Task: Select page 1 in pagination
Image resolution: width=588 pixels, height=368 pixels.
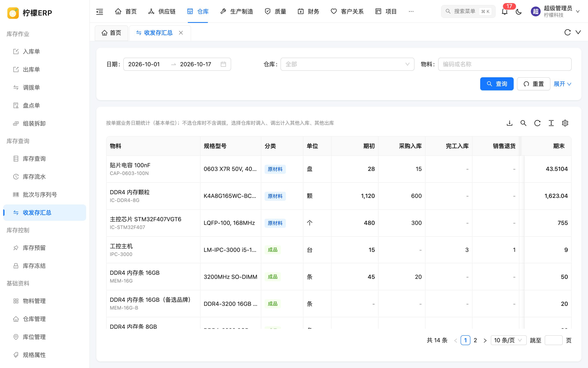Action: point(465,340)
